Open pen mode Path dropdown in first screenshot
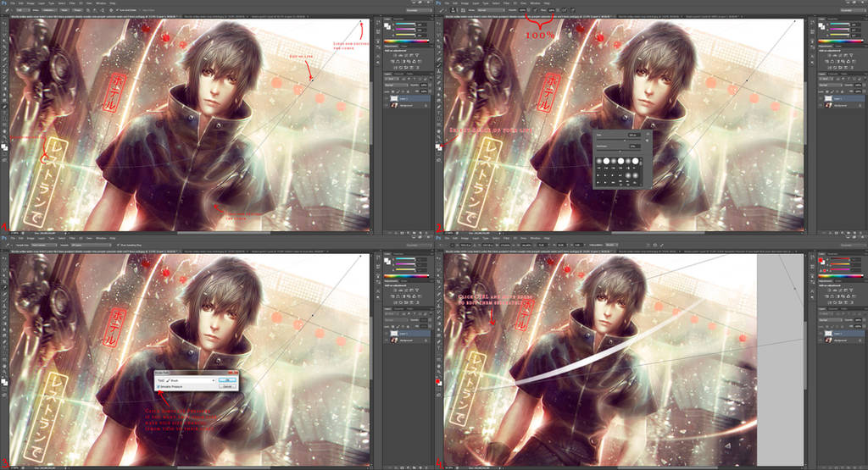868x470 pixels. pos(23,10)
